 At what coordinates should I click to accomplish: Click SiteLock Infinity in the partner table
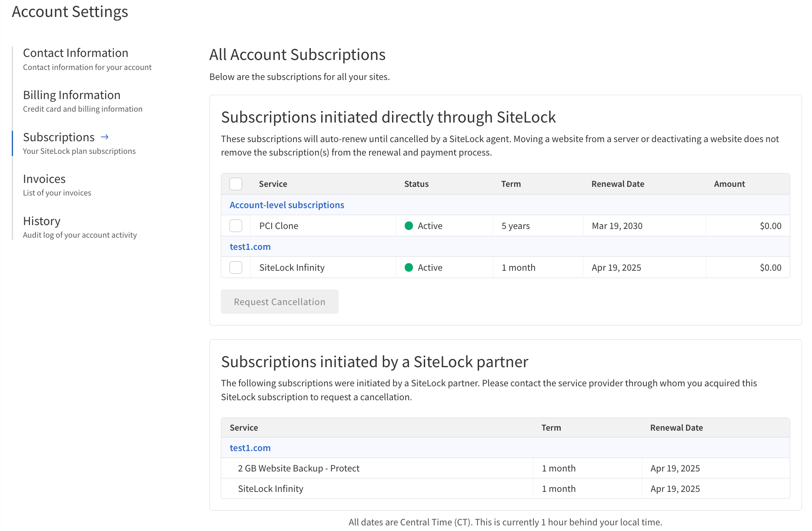[270, 489]
